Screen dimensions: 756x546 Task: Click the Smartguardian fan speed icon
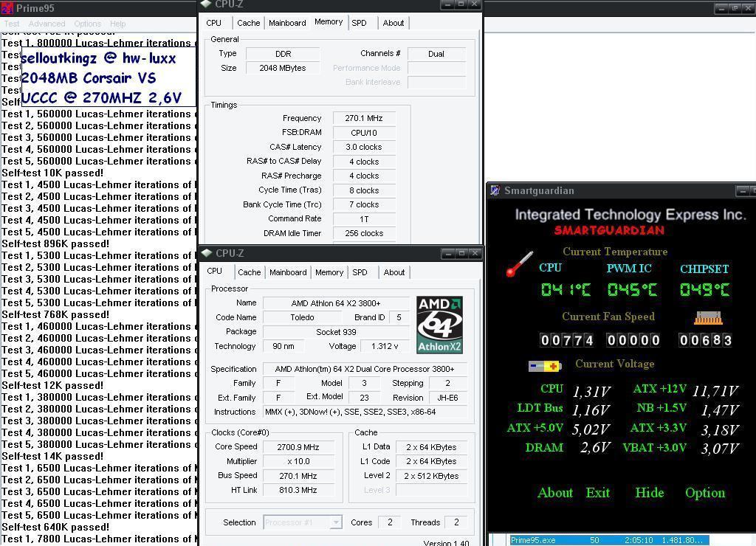[x=708, y=317]
